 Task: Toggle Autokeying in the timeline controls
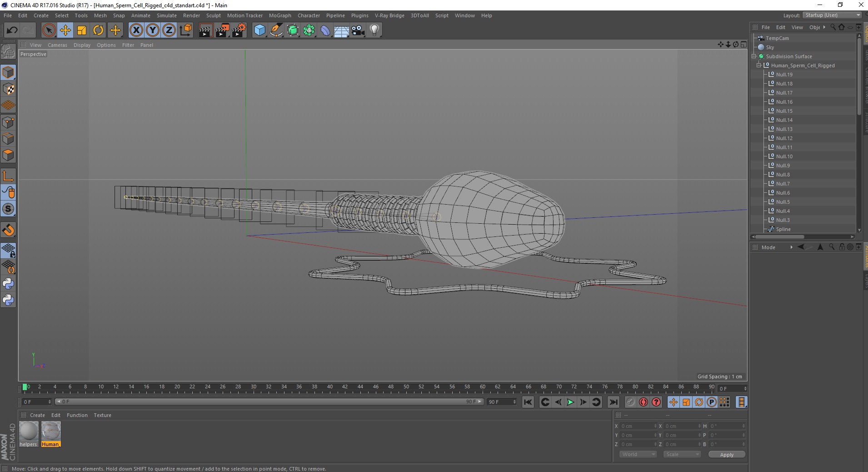[x=644, y=402]
